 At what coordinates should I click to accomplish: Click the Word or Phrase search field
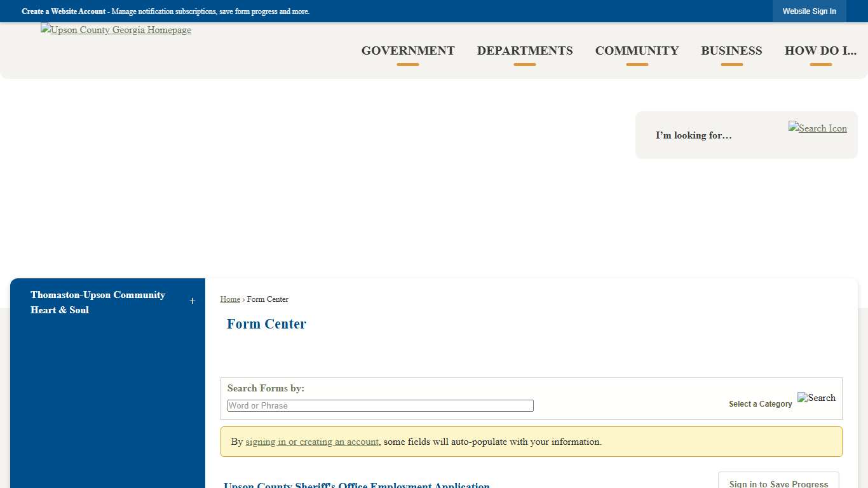(380, 405)
